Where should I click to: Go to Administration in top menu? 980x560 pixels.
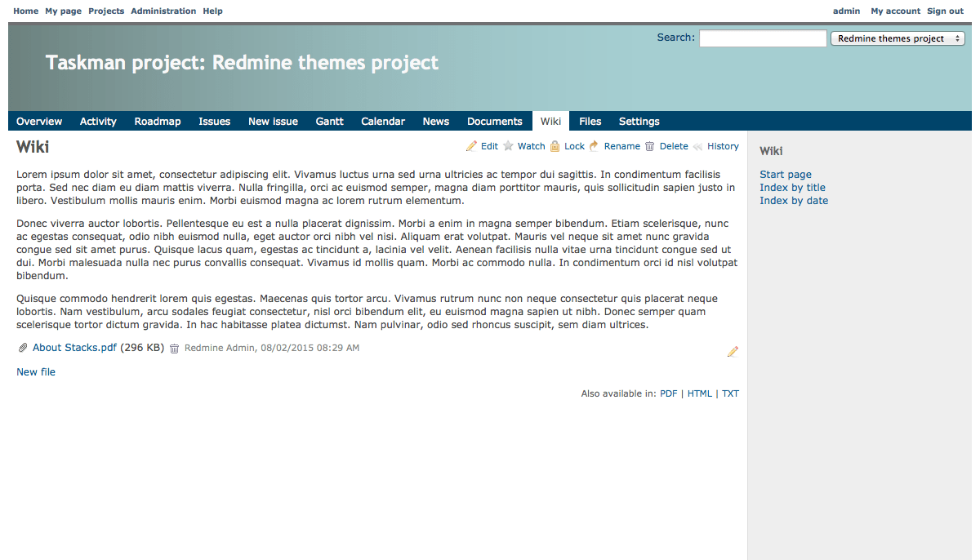coord(163,11)
